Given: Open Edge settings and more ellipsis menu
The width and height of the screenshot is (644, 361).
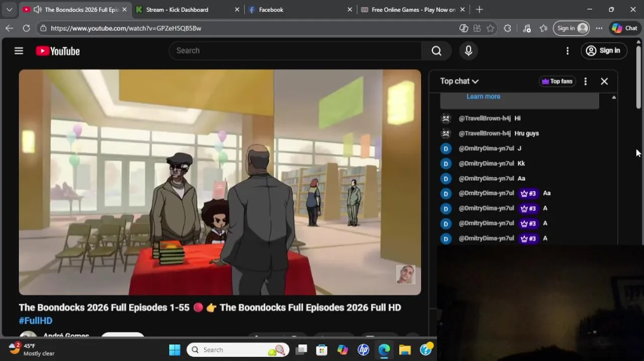Looking at the screenshot, I should (x=599, y=28).
